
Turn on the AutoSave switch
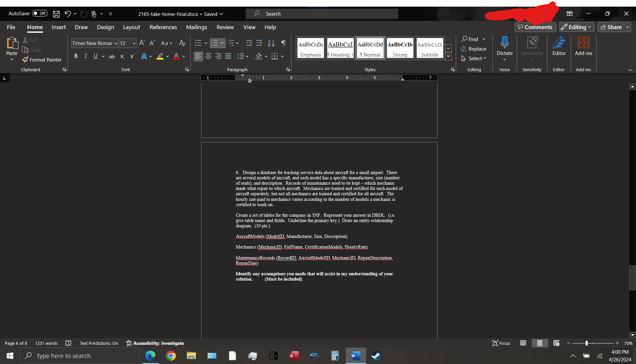click(40, 14)
